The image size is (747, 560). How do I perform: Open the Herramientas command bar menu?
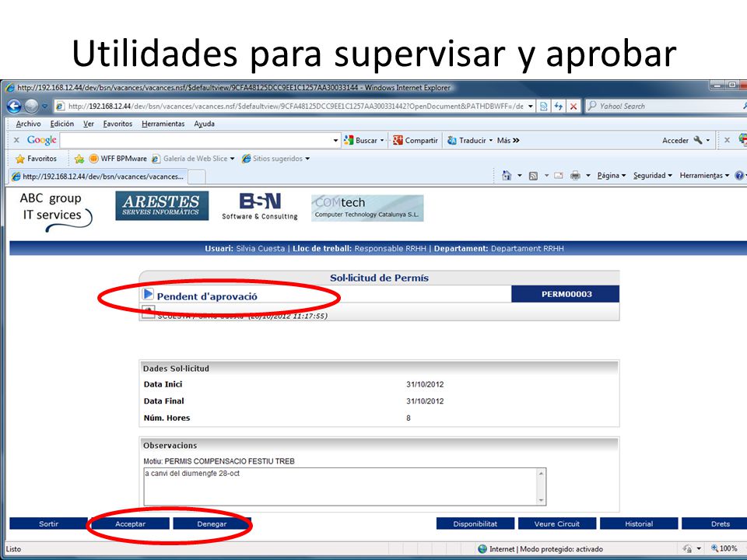coord(704,176)
